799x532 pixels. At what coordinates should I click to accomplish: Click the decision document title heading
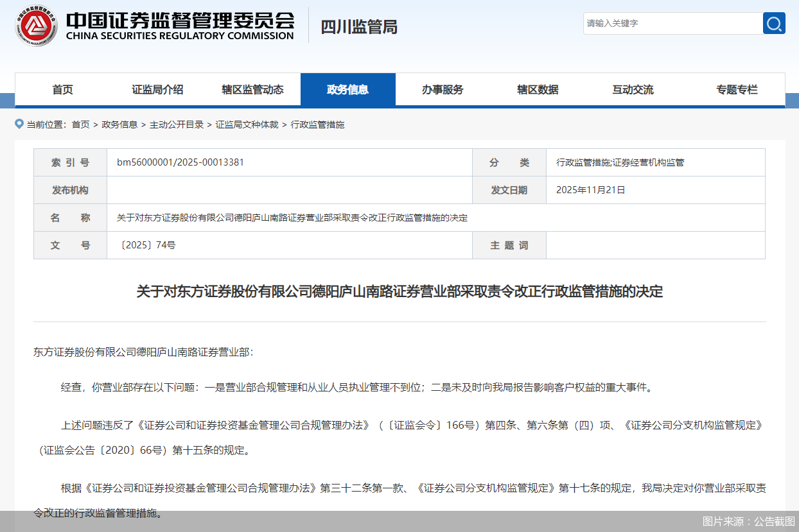pos(399,291)
